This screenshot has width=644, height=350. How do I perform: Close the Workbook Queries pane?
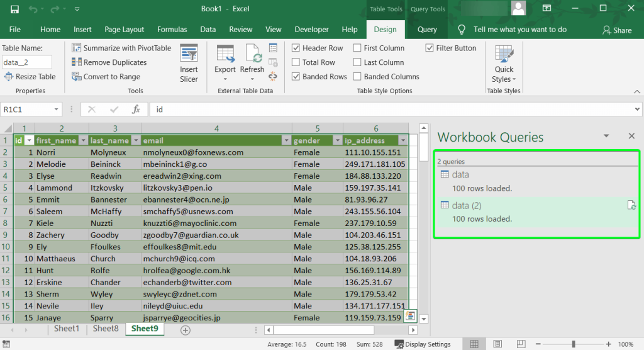coord(631,136)
